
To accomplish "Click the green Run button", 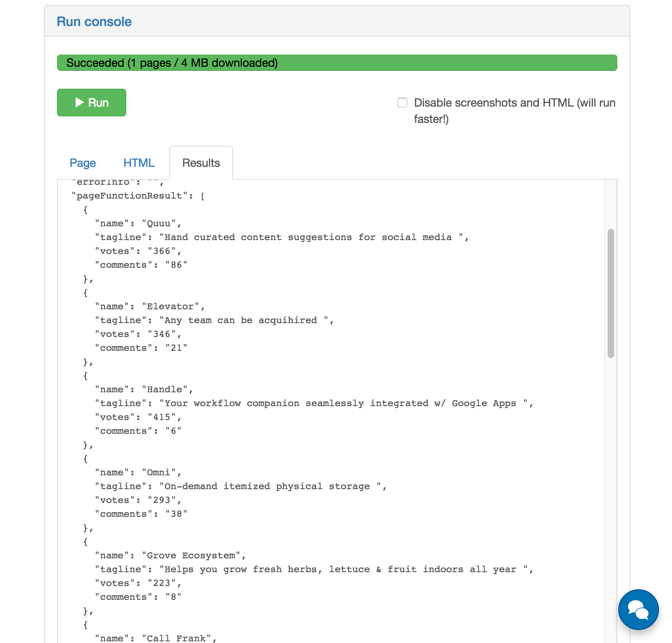I will (x=92, y=103).
